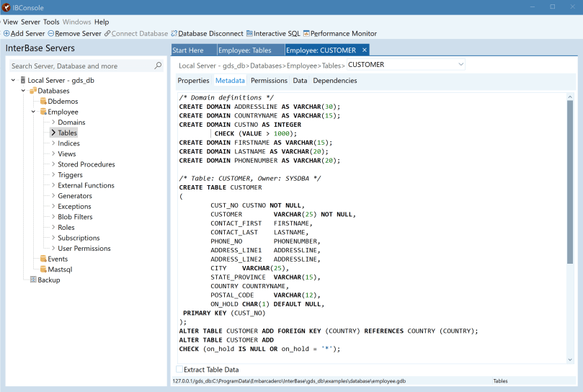
Task: Open the CUSTOMER table dropdown
Action: (x=460, y=64)
